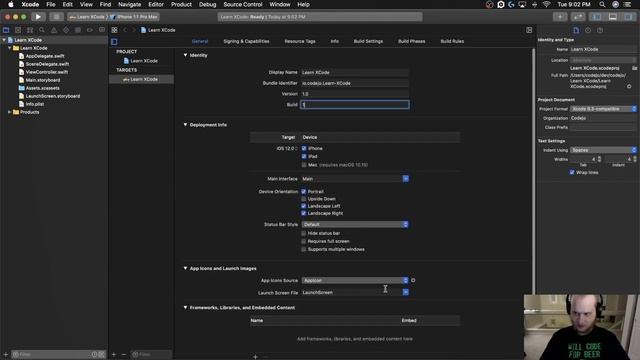Screen dimensions: 640x360
Task: Show the debug navigator
Action: (78, 30)
